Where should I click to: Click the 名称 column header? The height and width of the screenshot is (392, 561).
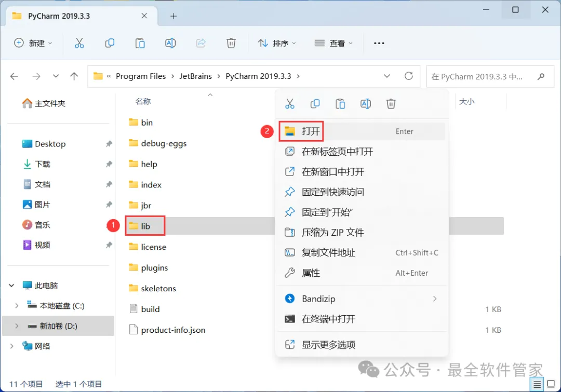point(143,102)
